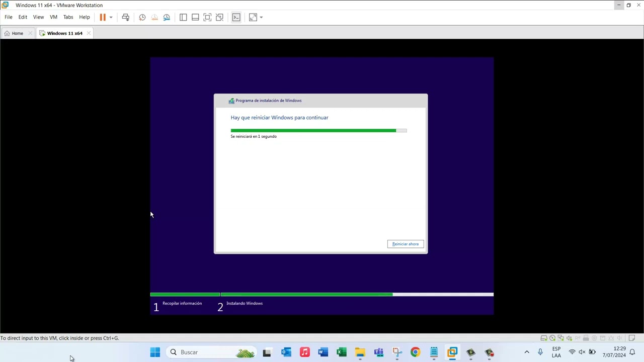644x362 pixels.
Task: Pause the virtual machine with the orange button
Action: tap(103, 17)
